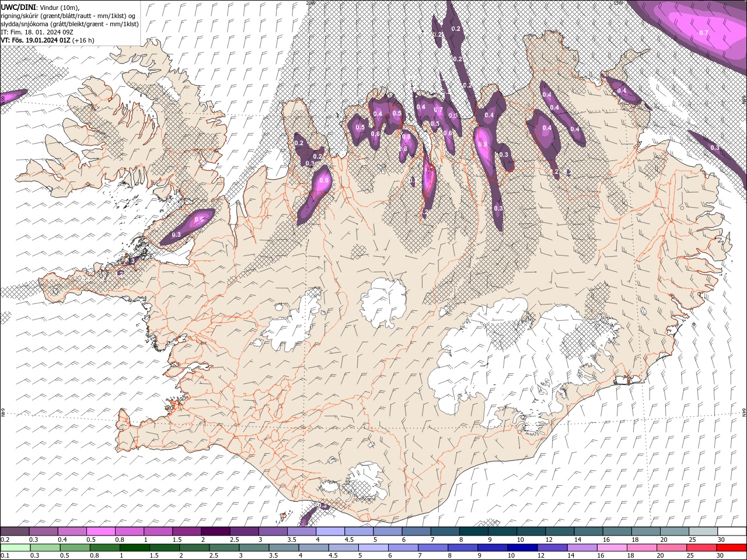Click the '(+16 h)' forecast offset text
The width and height of the screenshot is (747, 560).
click(83, 40)
